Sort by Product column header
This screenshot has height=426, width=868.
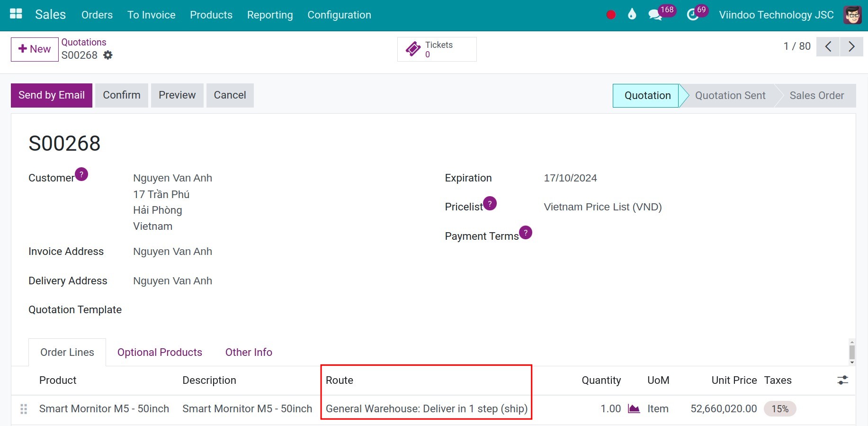click(58, 381)
